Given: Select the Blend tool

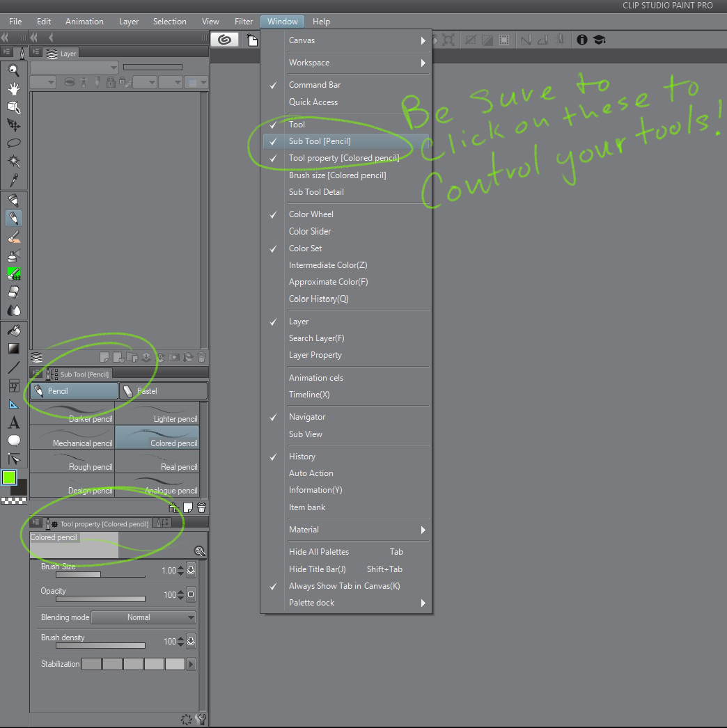Looking at the screenshot, I should [13, 310].
